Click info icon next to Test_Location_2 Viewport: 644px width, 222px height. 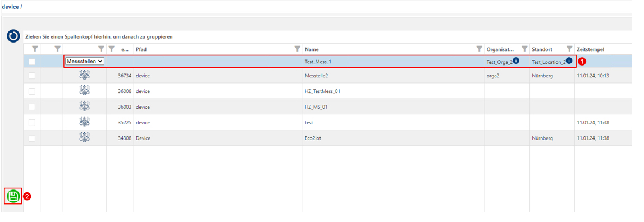point(569,61)
